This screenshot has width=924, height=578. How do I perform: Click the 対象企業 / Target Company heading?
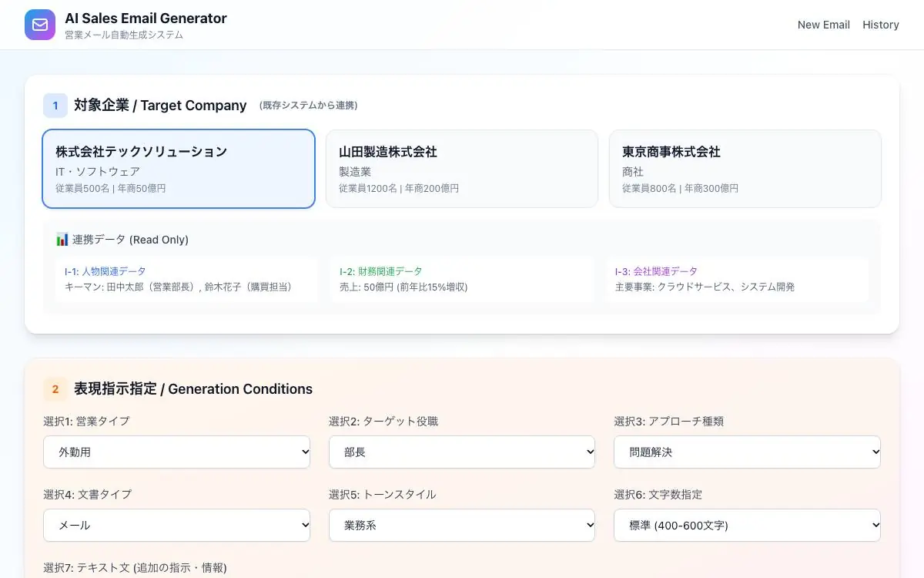click(x=160, y=106)
